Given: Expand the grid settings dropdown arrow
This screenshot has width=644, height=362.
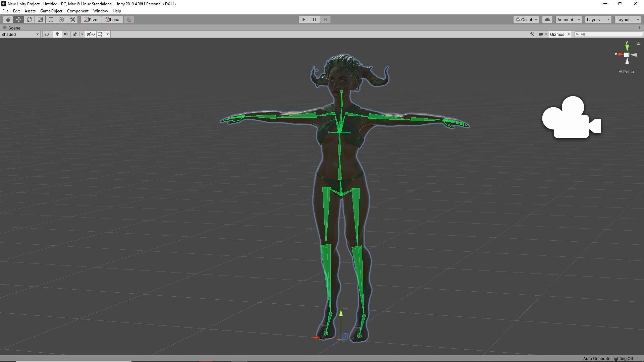Looking at the screenshot, I should [108, 34].
